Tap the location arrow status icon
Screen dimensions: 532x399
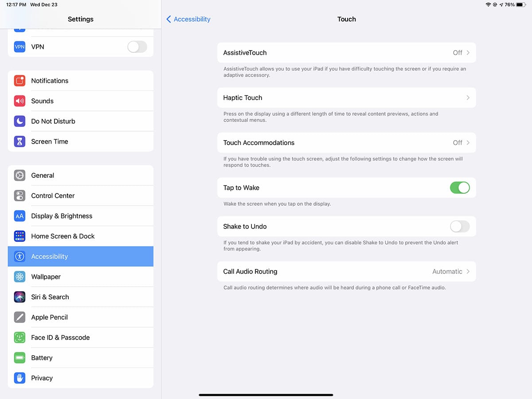[x=501, y=4]
